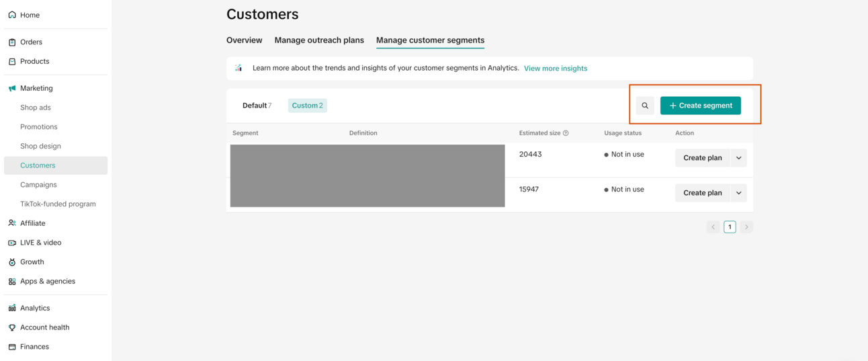Go to next page arrow
The width and height of the screenshot is (868, 361).
pyautogui.click(x=746, y=227)
